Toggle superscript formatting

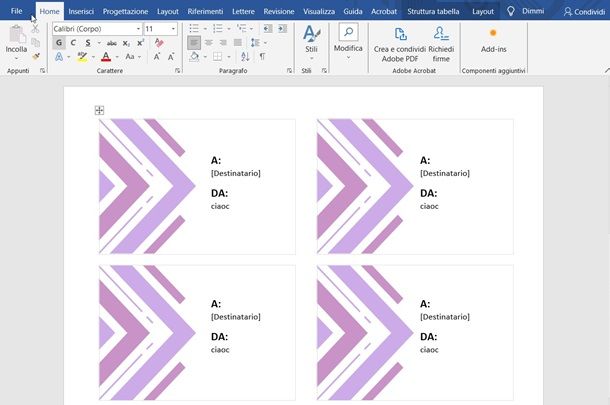[x=140, y=43]
